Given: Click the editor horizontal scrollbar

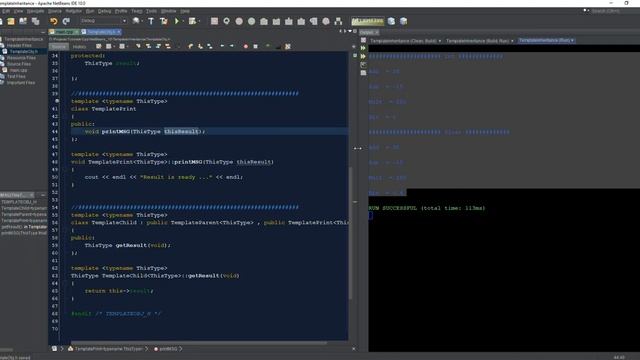Looking at the screenshot, I should (199, 343).
